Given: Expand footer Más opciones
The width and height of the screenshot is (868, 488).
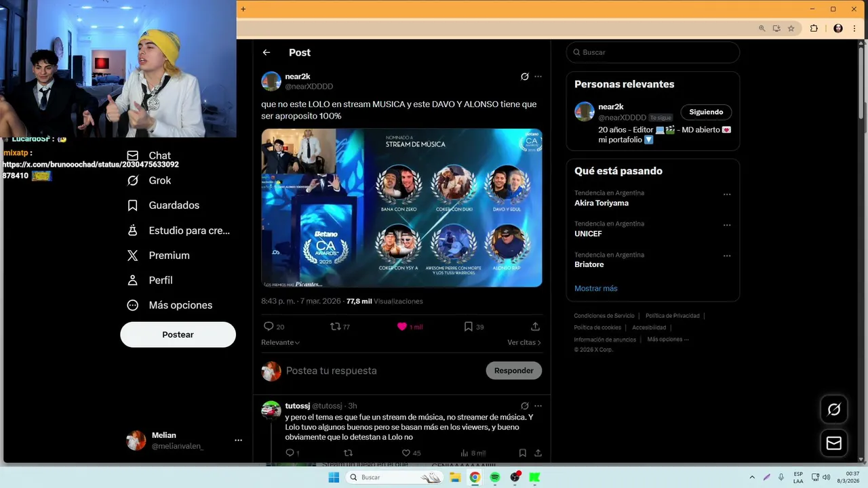Looking at the screenshot, I should [668, 339].
